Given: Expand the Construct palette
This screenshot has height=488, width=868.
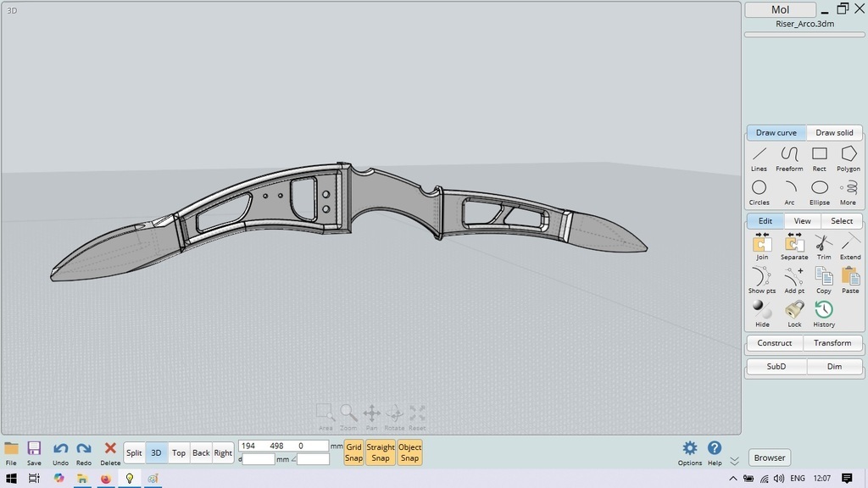Looking at the screenshot, I should [x=775, y=343].
